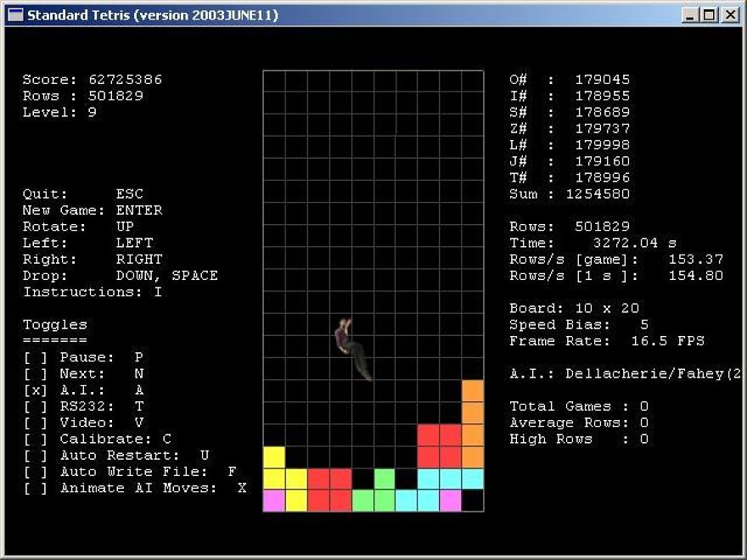
Task: Toggle the RS232 checkbox
Action: click(x=36, y=406)
